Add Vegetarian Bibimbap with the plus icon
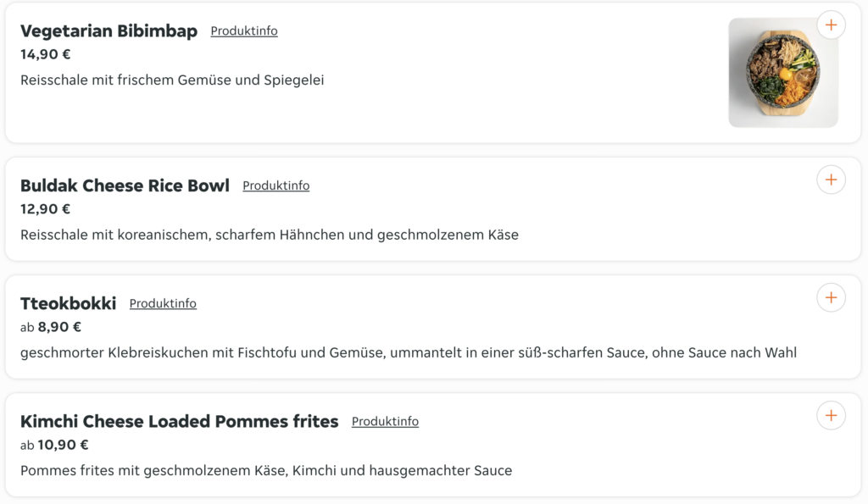The image size is (868, 504). tap(831, 25)
